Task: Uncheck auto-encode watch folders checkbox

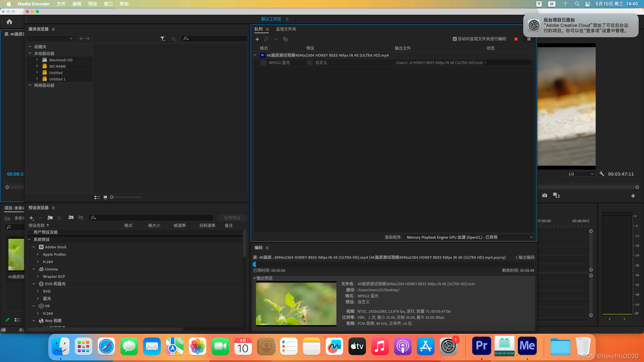Action: point(455,39)
